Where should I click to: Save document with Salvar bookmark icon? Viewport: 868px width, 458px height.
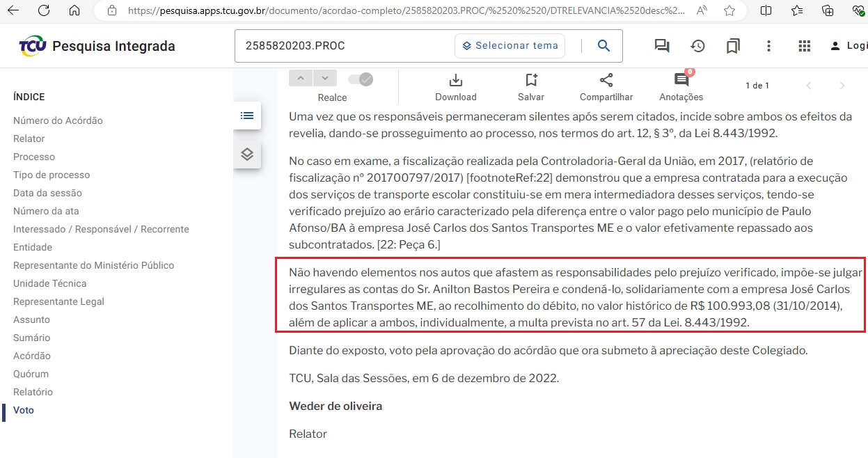(531, 80)
